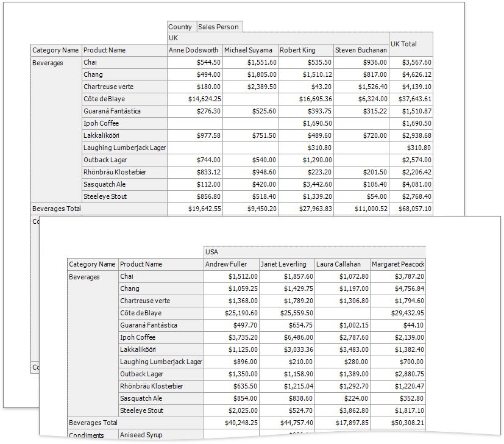Click the $25,190.60 Côte de Blaye cell

click(x=231, y=313)
